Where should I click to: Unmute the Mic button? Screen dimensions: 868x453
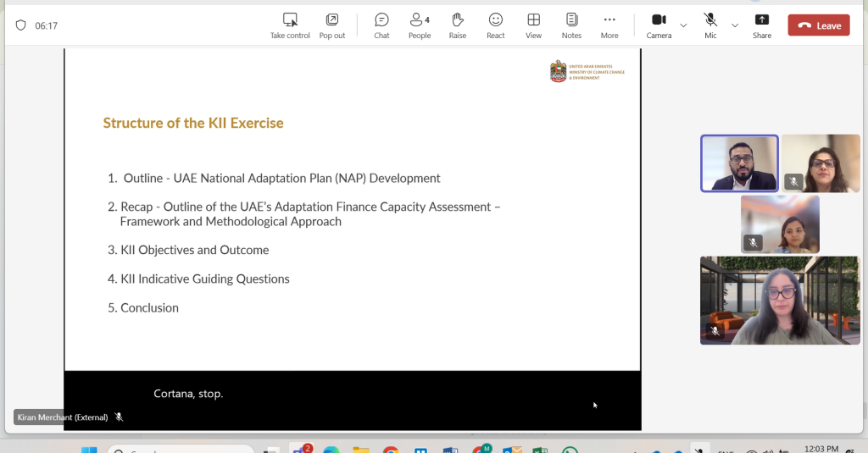click(x=710, y=25)
